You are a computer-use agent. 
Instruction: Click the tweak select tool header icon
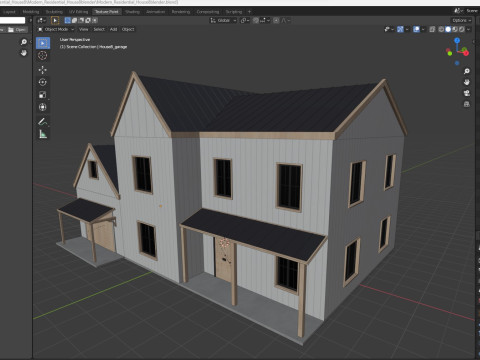pos(55,20)
